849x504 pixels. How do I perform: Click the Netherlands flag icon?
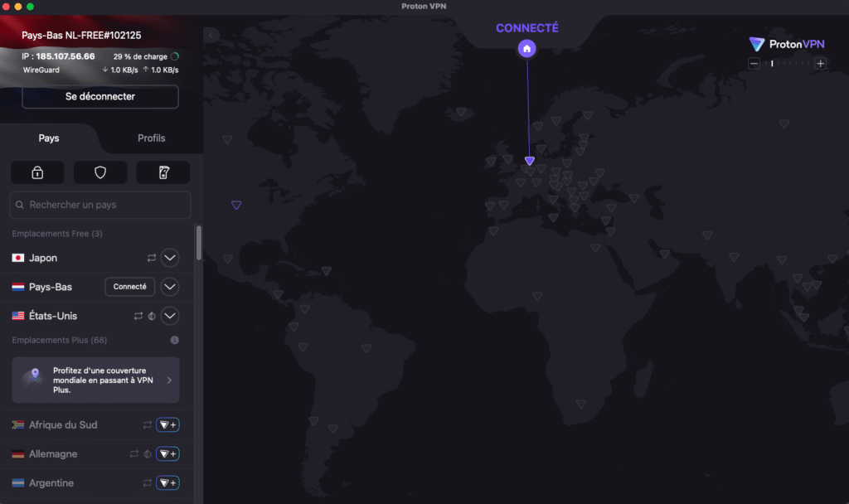tap(18, 287)
